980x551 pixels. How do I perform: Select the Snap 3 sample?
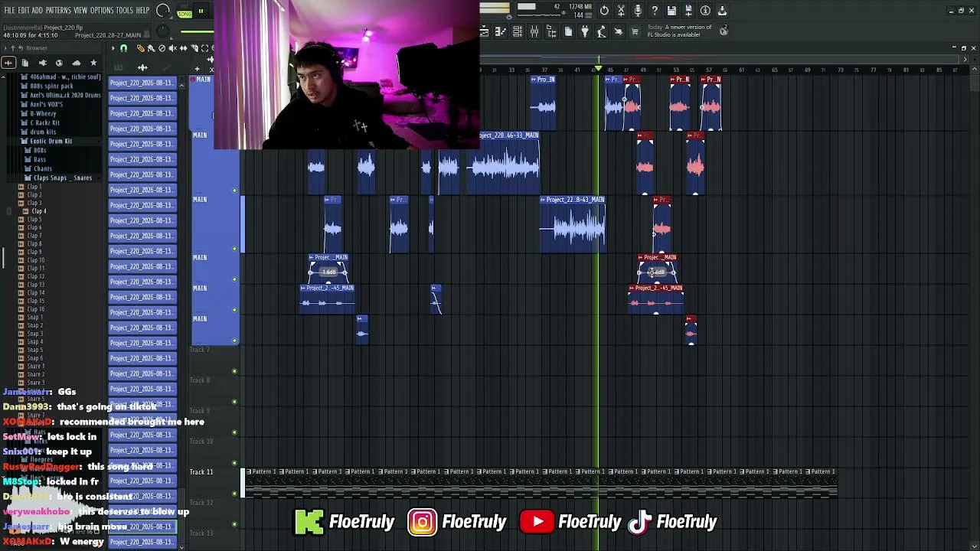click(34, 334)
